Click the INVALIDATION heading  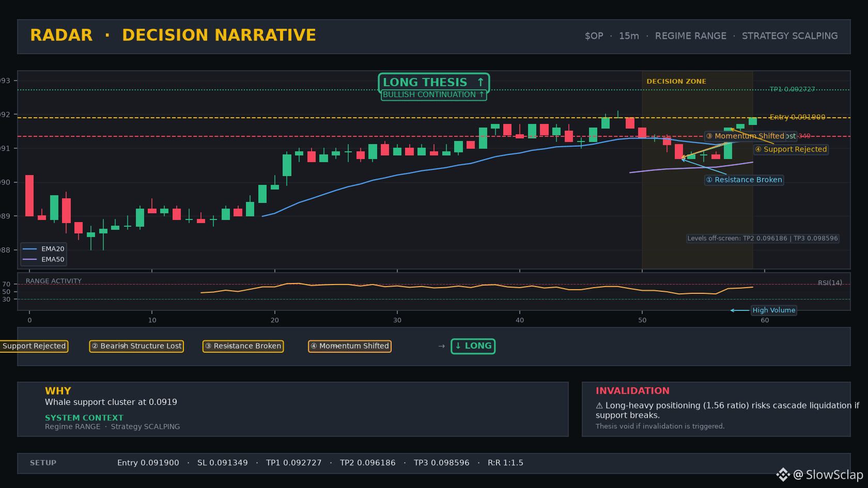click(632, 391)
